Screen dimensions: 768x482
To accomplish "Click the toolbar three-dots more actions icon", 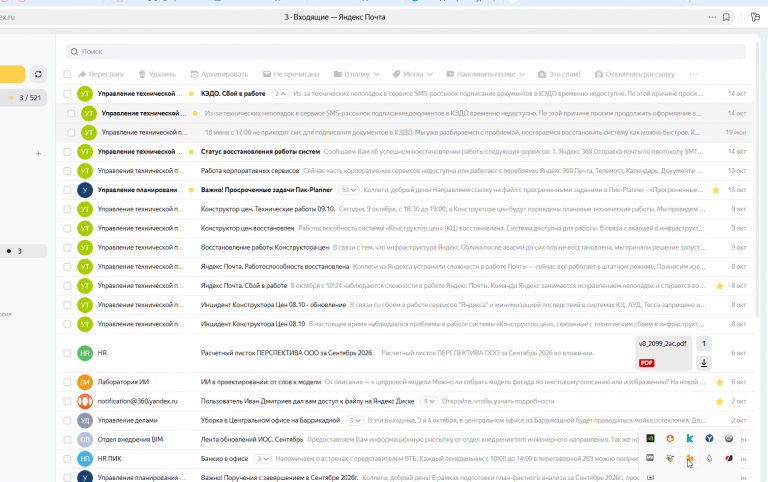I will [693, 74].
